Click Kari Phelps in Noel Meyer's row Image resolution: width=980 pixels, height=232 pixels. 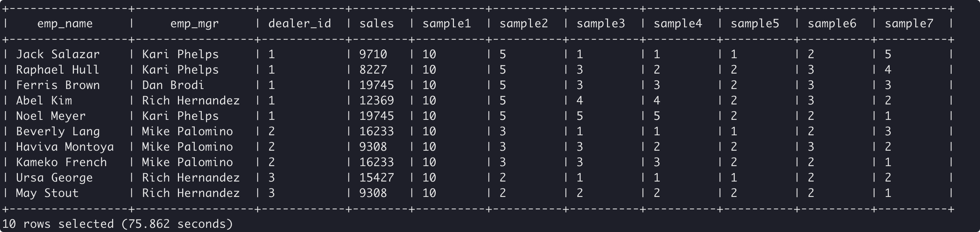coord(180,116)
